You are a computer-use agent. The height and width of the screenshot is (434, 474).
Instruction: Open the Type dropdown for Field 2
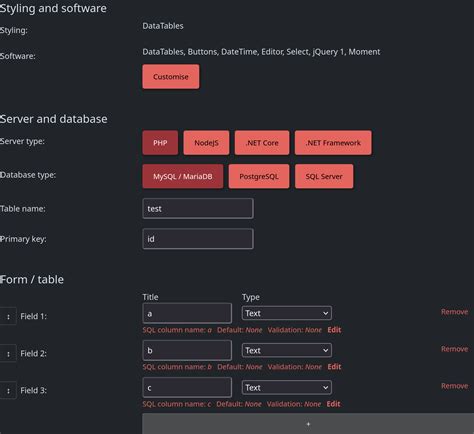click(287, 350)
